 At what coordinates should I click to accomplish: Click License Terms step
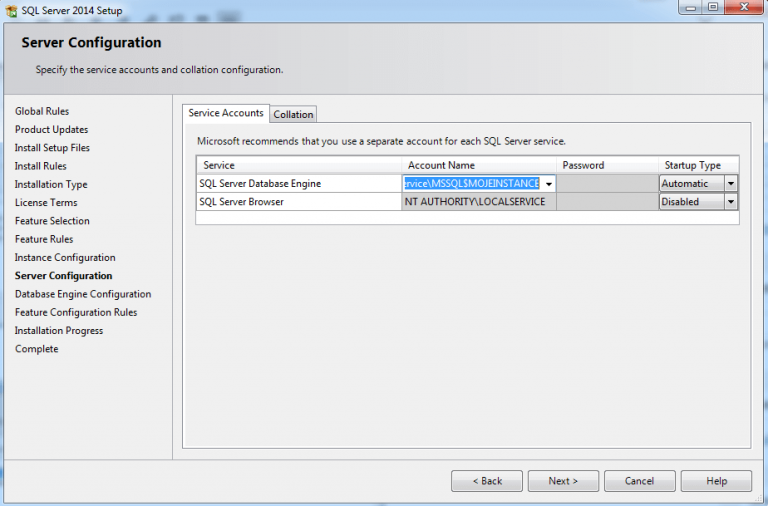pyautogui.click(x=46, y=203)
